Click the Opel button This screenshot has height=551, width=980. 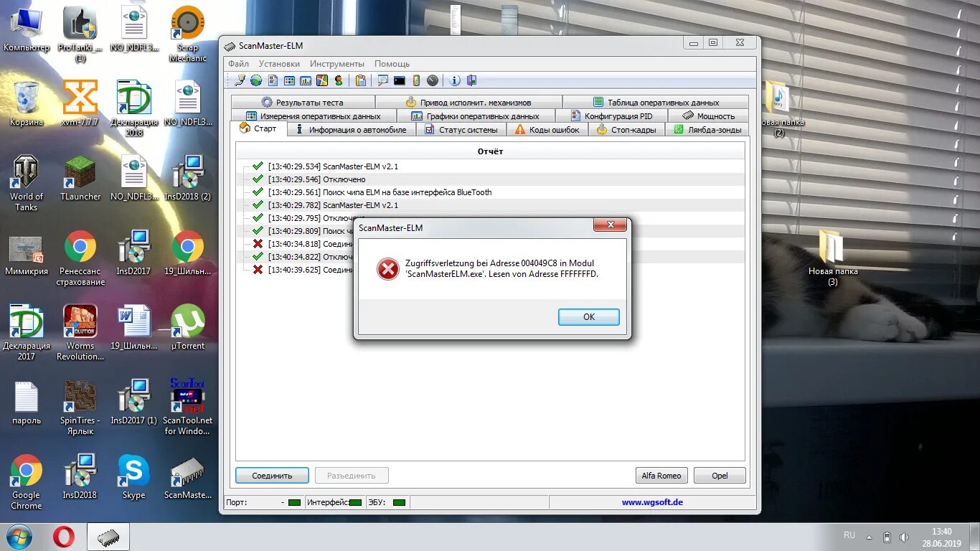coord(720,476)
